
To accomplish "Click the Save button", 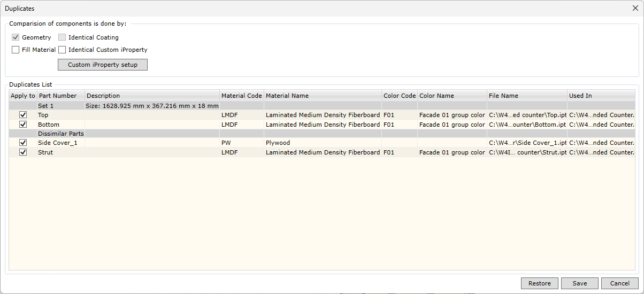I will coord(580,283).
